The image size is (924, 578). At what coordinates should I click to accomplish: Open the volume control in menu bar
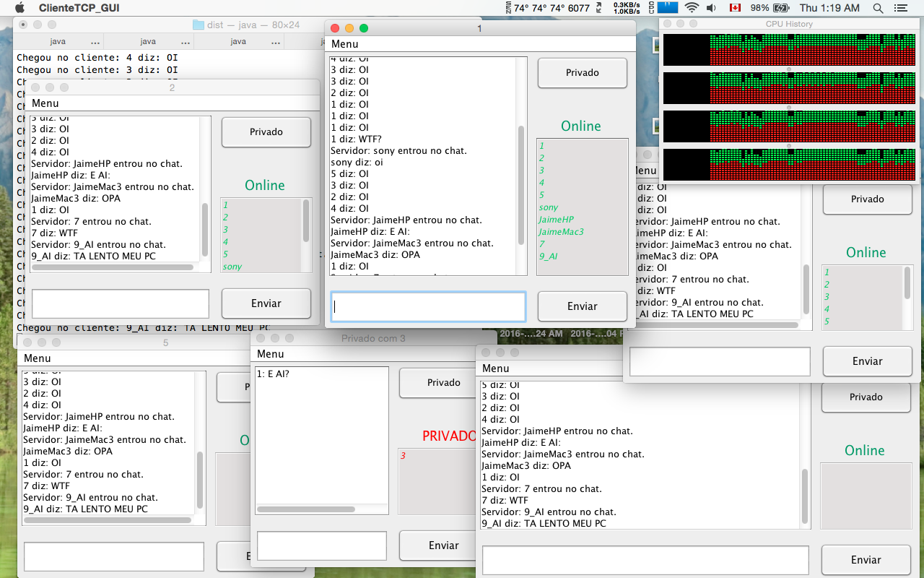click(x=711, y=8)
